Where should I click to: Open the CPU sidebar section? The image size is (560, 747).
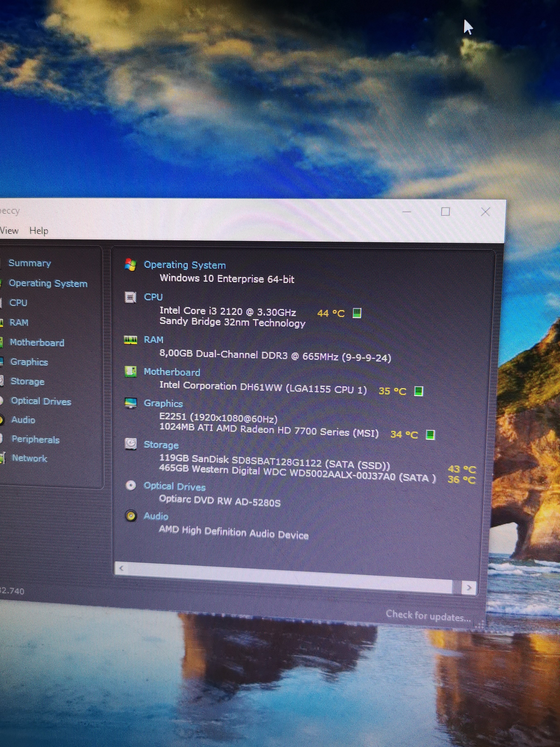tap(18, 303)
